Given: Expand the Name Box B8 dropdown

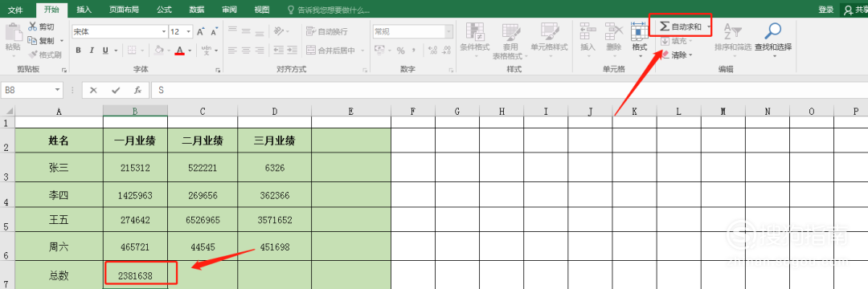Looking at the screenshot, I should coord(58,90).
